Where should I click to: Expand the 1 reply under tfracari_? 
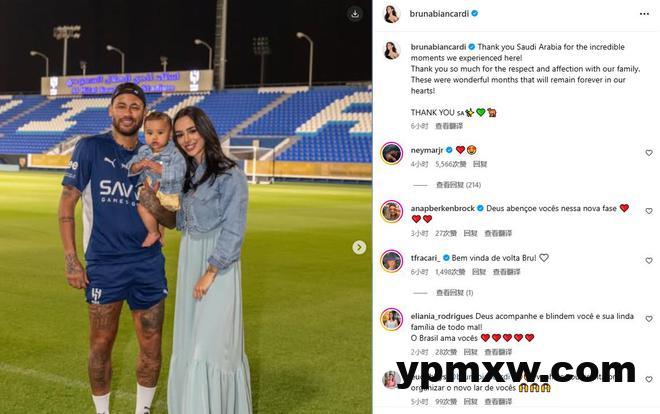click(455, 292)
